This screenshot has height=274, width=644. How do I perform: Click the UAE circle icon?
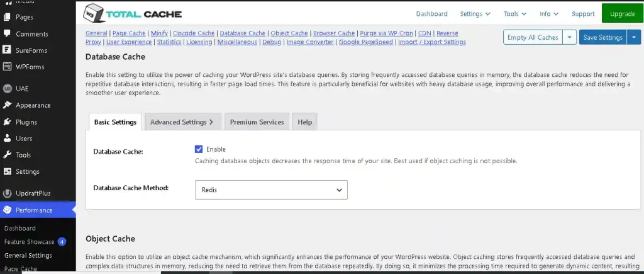(6, 88)
